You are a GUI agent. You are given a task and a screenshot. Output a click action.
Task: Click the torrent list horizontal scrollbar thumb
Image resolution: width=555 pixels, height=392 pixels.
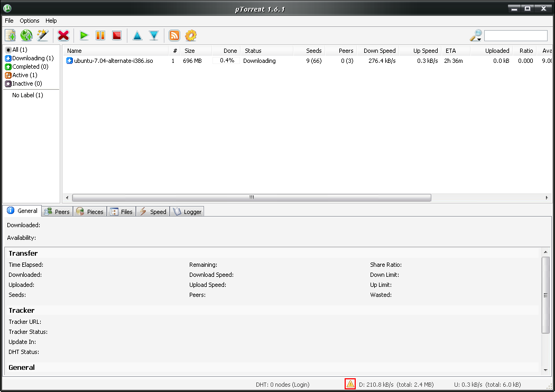pyautogui.click(x=252, y=198)
